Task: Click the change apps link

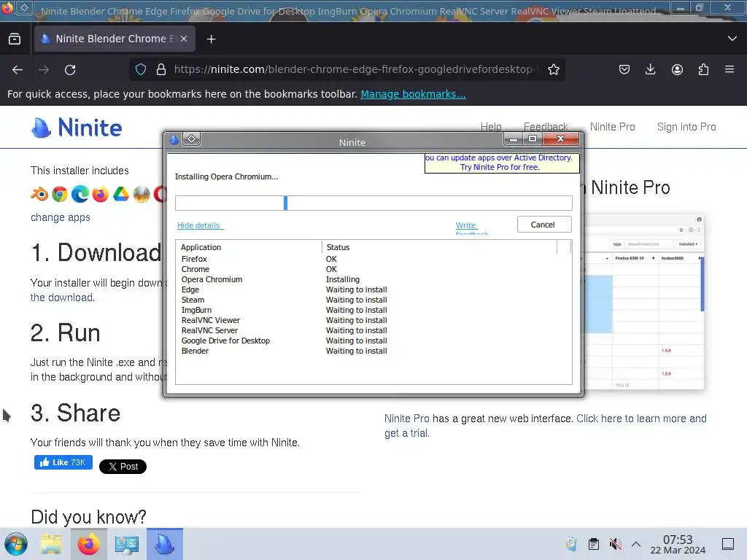Action: click(x=61, y=217)
